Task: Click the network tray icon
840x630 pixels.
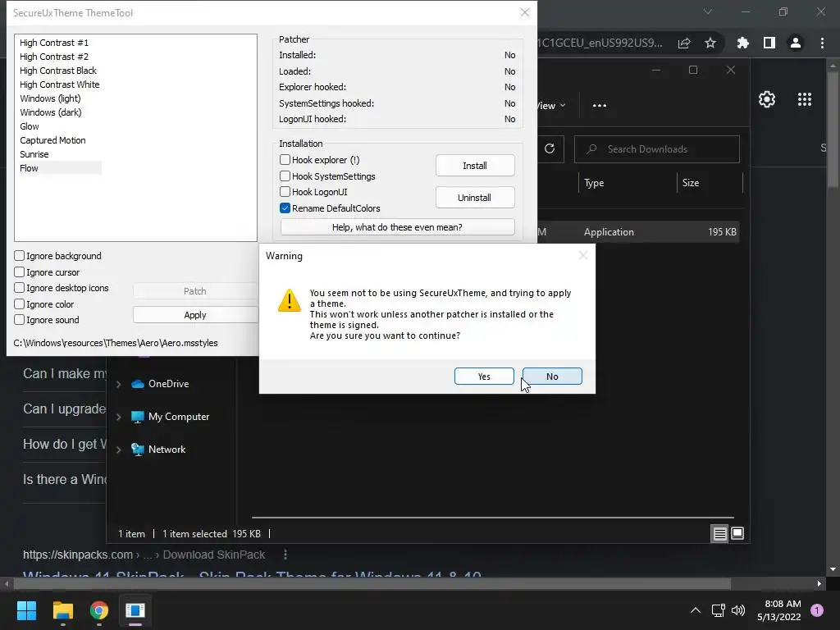Action: 718,610
